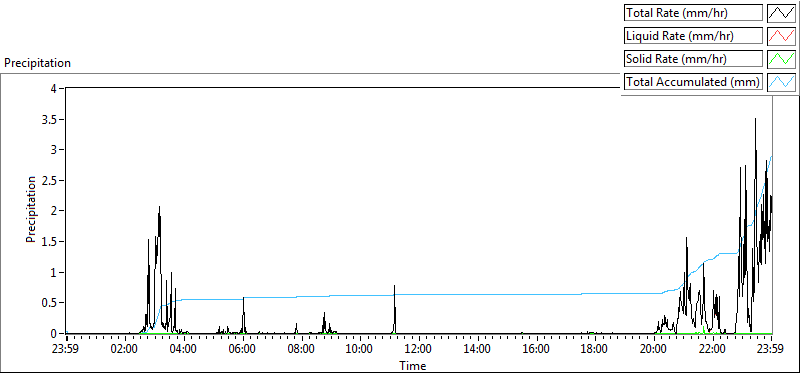This screenshot has width=800, height=373.
Task: Click the 23:59 start time axis label
Action: [x=67, y=350]
